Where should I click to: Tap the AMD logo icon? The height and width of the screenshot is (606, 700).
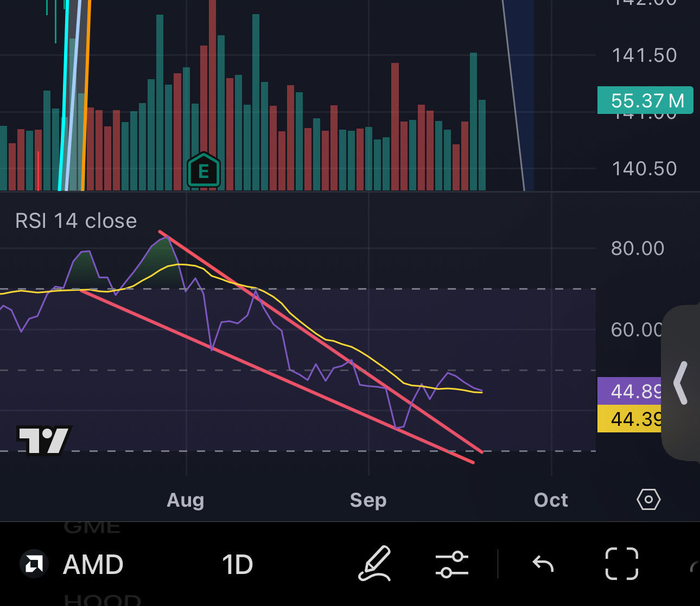click(34, 564)
